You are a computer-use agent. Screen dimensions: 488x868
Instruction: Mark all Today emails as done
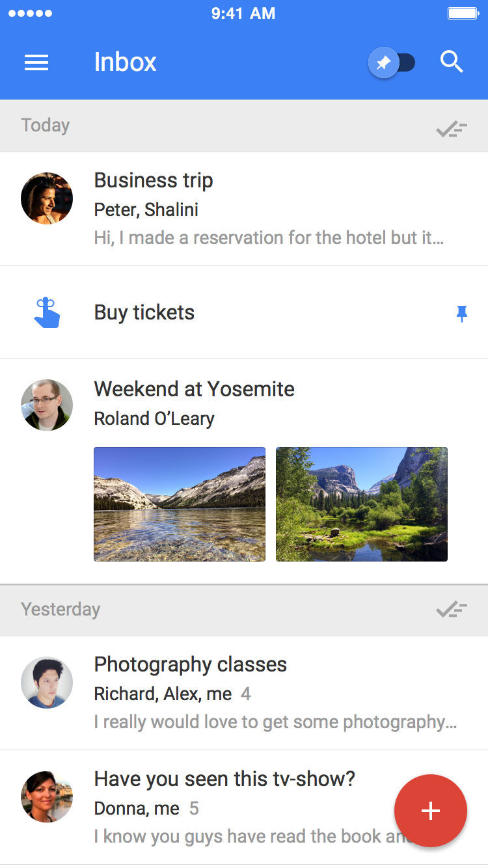(452, 128)
